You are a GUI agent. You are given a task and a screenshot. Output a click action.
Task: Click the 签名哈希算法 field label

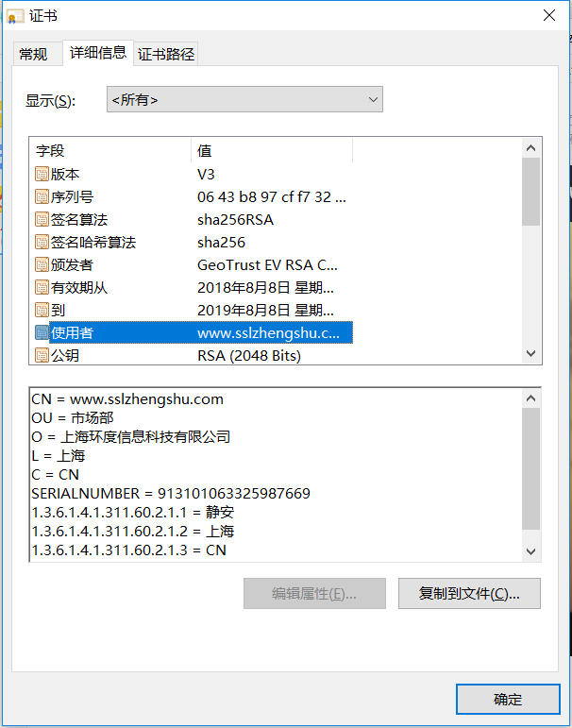(93, 243)
